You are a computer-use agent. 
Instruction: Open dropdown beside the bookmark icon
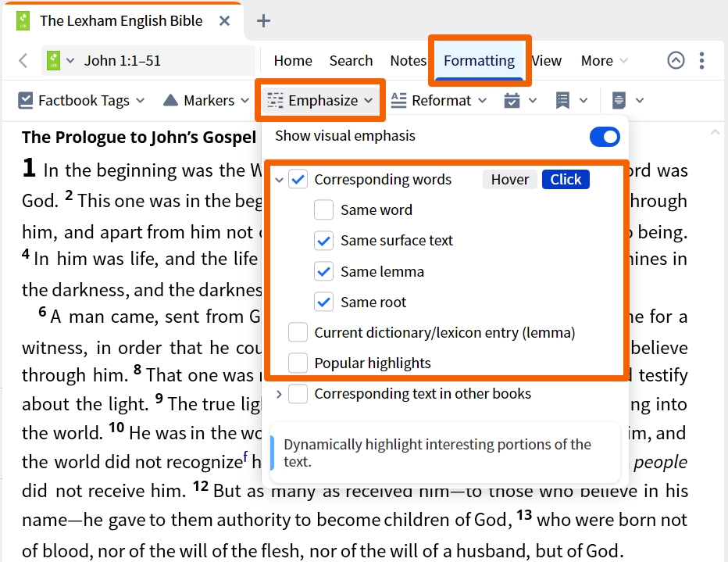(x=583, y=100)
